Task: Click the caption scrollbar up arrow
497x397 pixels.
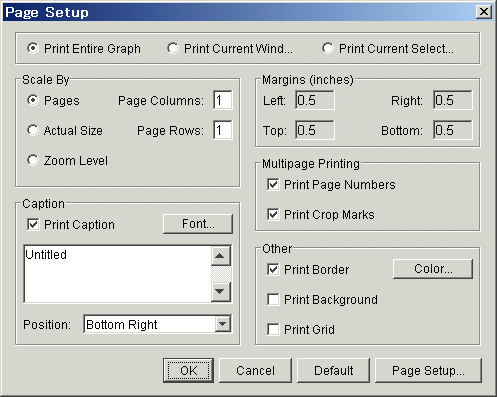Action: click(x=220, y=256)
